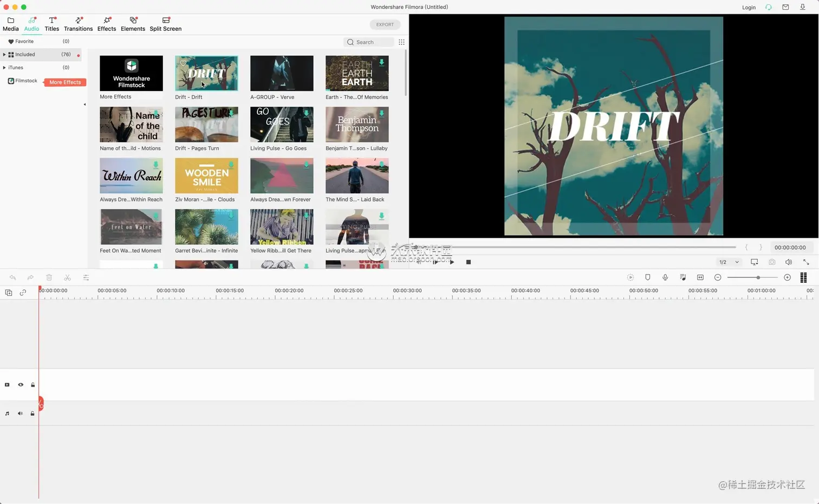Screen dimensions: 819x504
Task: Click the render preview icon
Action: click(630, 277)
